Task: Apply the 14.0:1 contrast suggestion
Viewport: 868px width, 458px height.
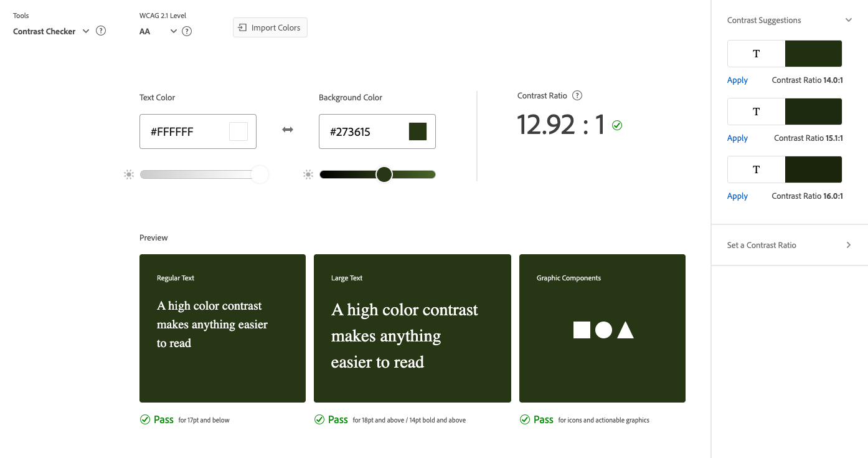Action: click(x=737, y=80)
